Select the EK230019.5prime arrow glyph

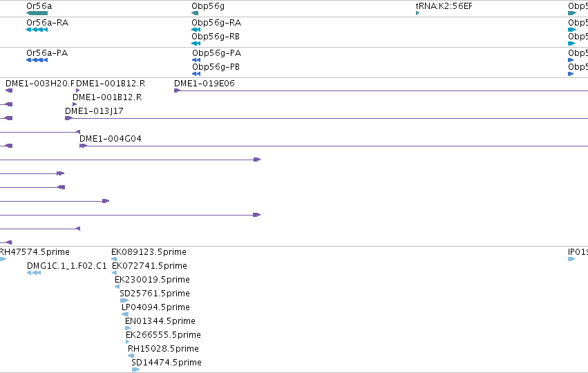(x=117, y=287)
